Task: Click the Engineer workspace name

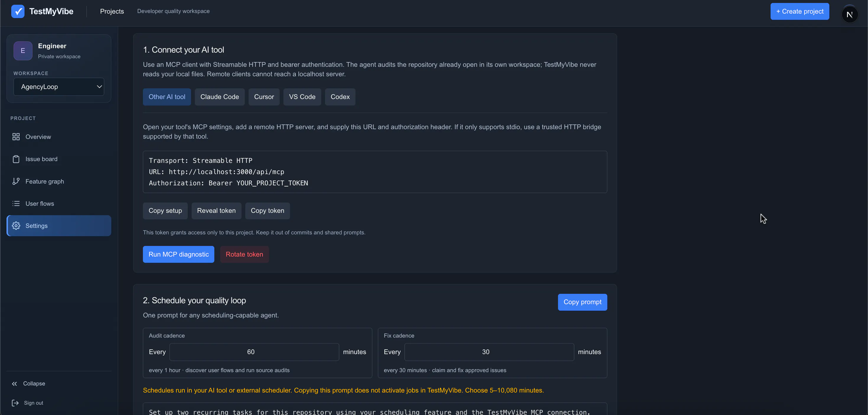Action: click(52, 46)
